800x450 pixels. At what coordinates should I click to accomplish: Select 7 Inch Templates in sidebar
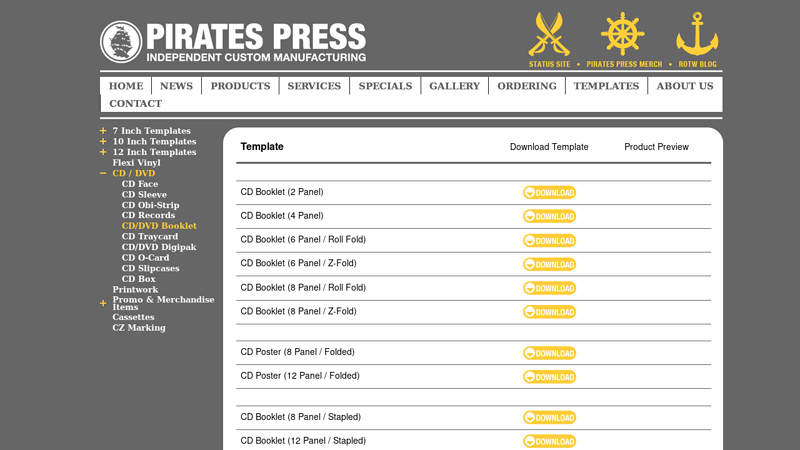(x=152, y=131)
